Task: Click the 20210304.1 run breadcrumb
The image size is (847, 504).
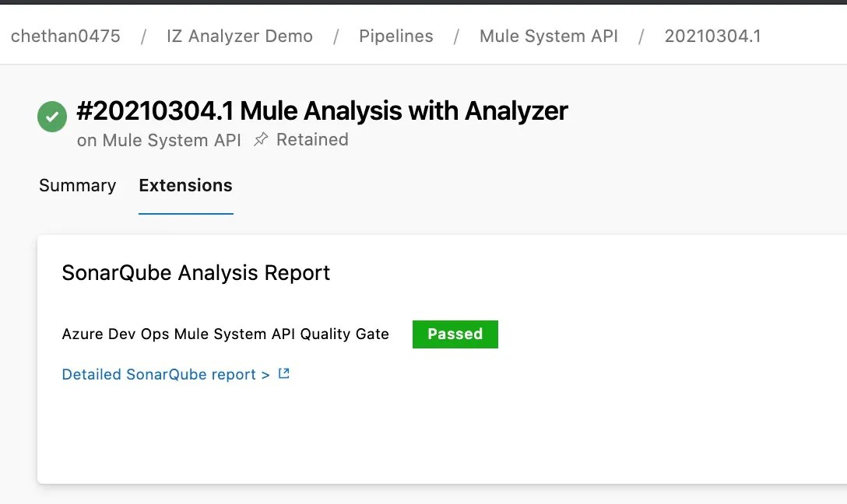Action: point(712,36)
